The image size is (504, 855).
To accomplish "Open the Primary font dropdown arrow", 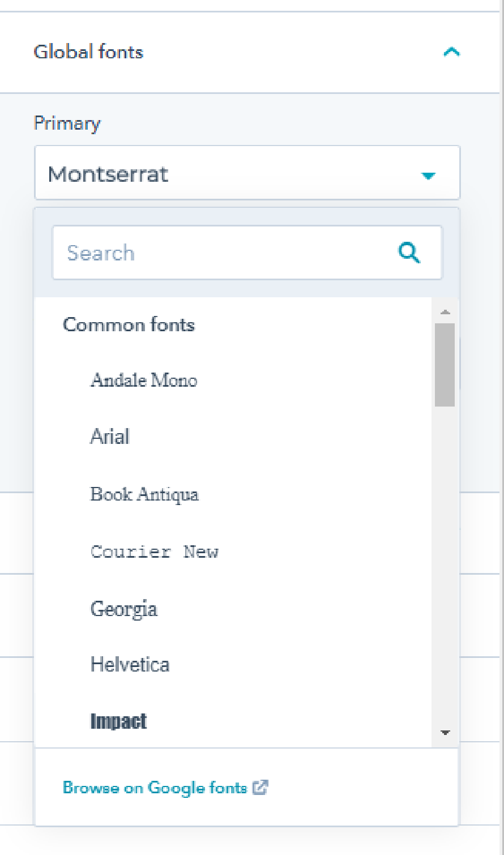I will 428,176.
